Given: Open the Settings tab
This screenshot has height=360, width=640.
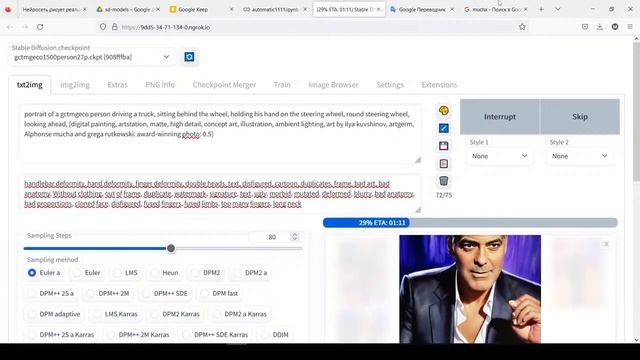Looking at the screenshot, I should point(390,85).
